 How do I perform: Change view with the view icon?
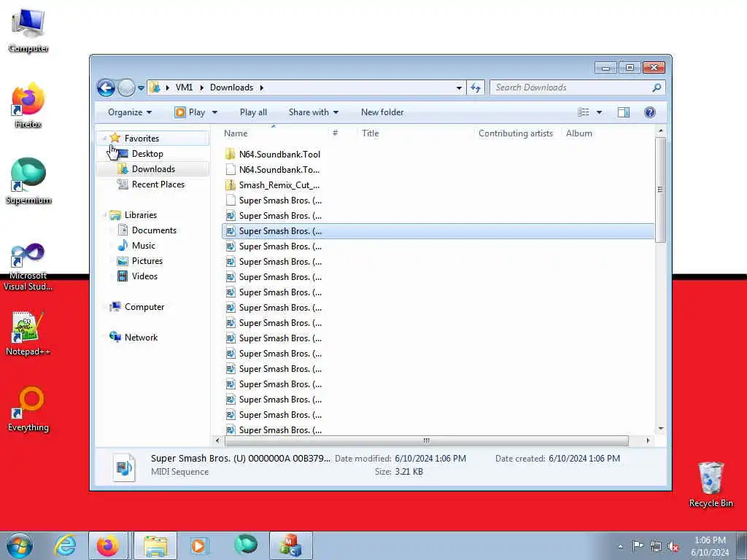pyautogui.click(x=584, y=112)
